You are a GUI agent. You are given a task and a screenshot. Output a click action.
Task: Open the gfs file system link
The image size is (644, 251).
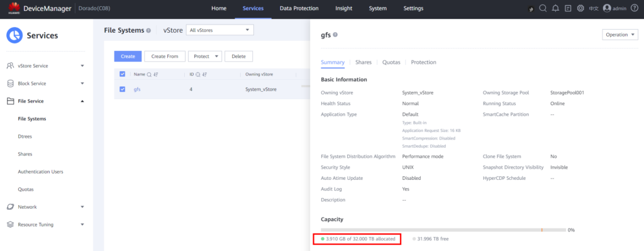click(x=137, y=89)
